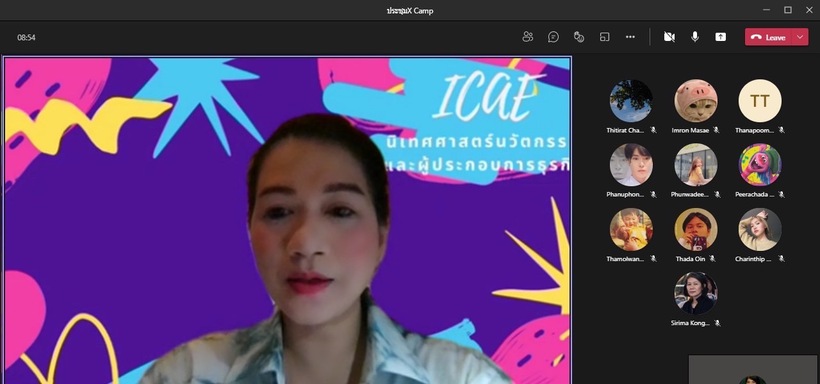Select Peerachada participant avatar

pyautogui.click(x=760, y=165)
